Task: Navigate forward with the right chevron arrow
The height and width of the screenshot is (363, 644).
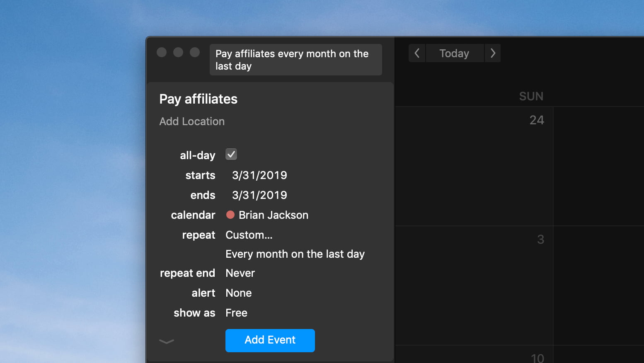Action: click(493, 53)
